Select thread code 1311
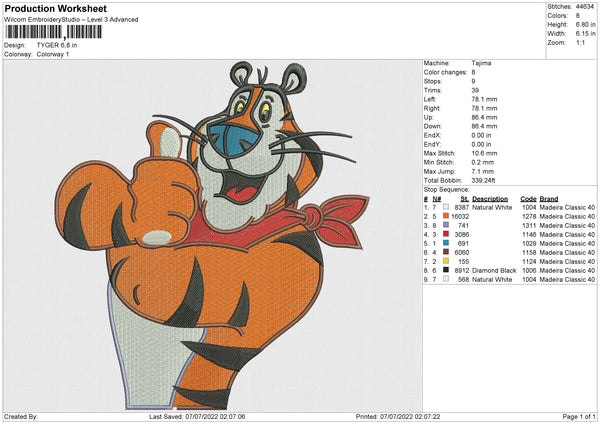Screen dimensions: 600x424 coord(529,225)
